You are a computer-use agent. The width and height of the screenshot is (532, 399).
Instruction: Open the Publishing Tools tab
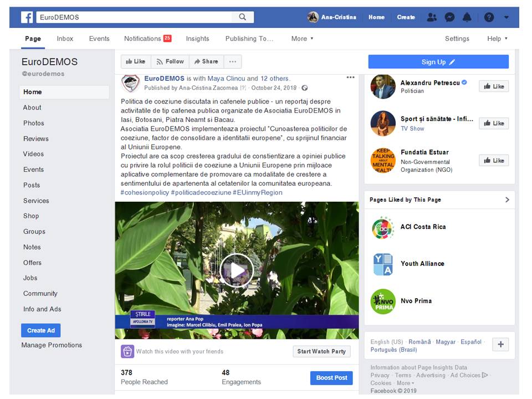(249, 39)
